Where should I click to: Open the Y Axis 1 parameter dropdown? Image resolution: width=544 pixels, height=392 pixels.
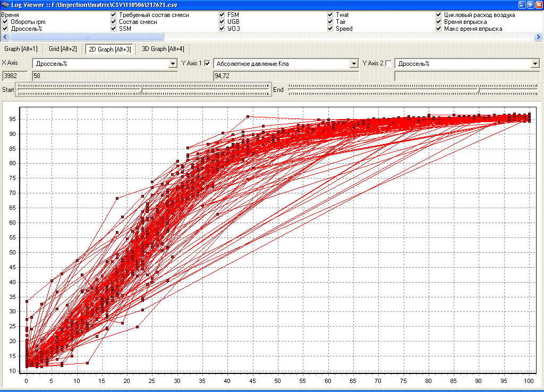(x=354, y=64)
